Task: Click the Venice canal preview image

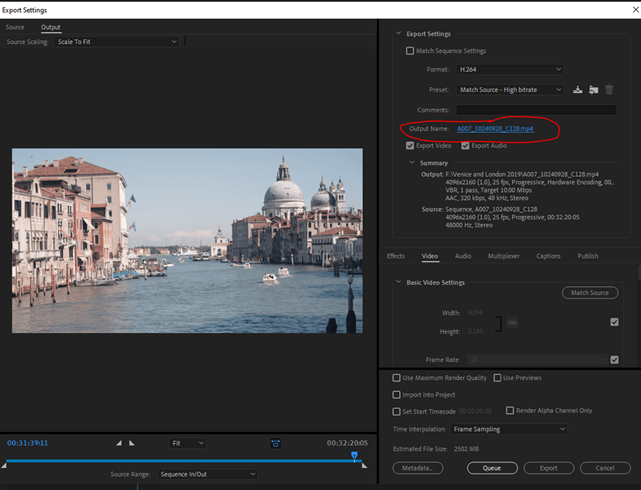Action: pos(187,241)
